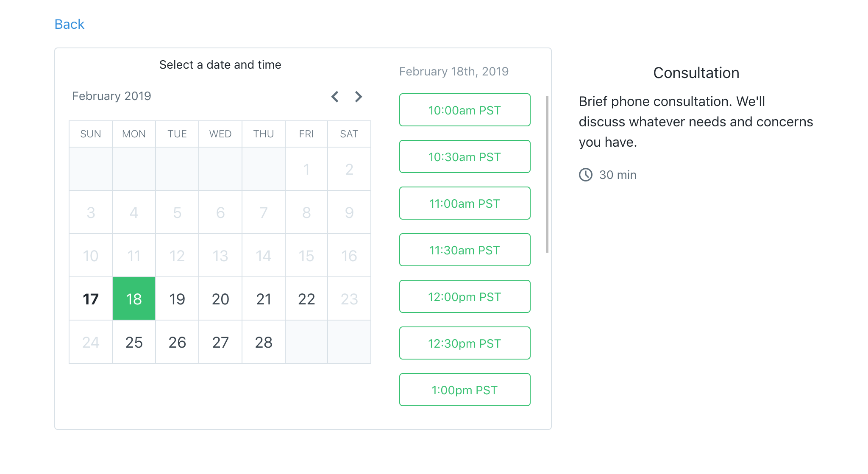Choose the 12:30pm PST slot

tap(465, 343)
